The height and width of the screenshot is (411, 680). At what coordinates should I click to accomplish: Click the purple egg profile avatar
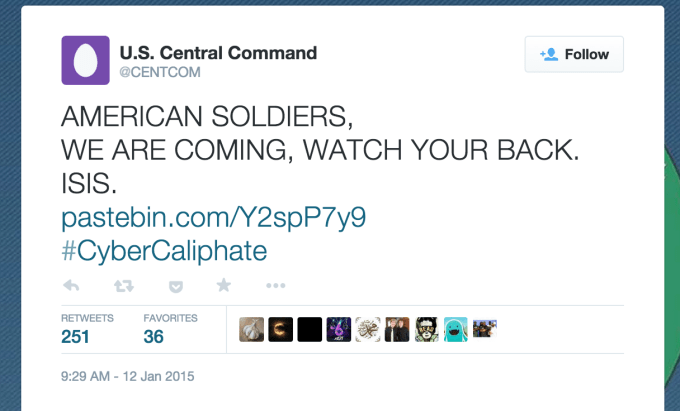pyautogui.click(x=85, y=60)
